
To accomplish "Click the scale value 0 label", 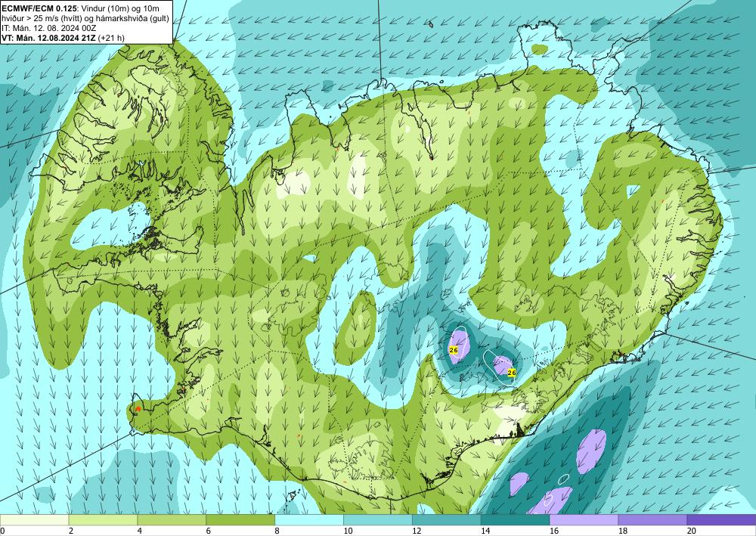I will click(x=2, y=531).
